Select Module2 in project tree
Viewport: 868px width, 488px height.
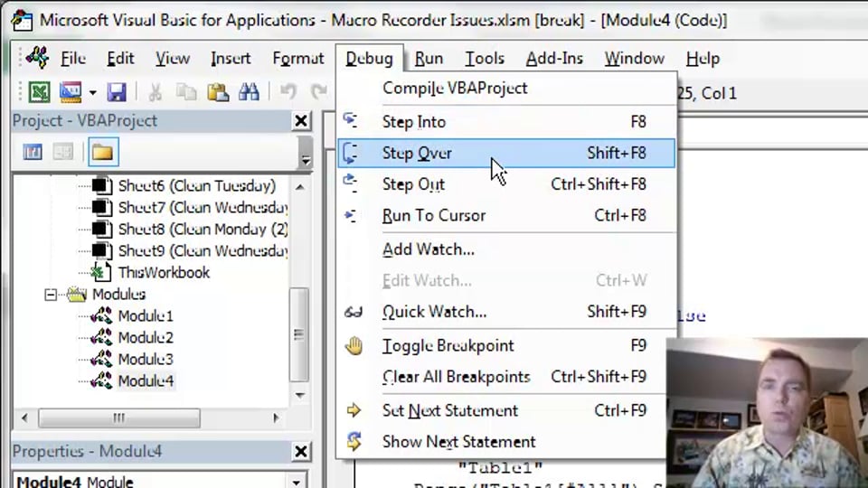(x=146, y=337)
